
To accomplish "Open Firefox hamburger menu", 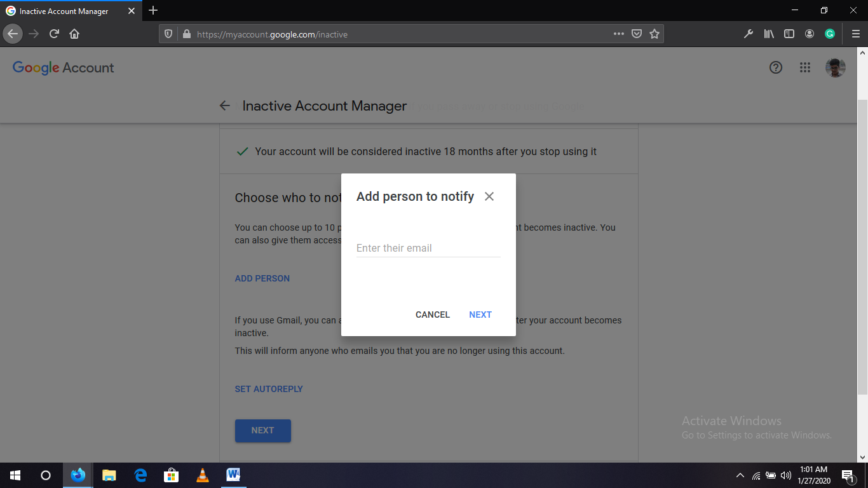I will [x=855, y=34].
